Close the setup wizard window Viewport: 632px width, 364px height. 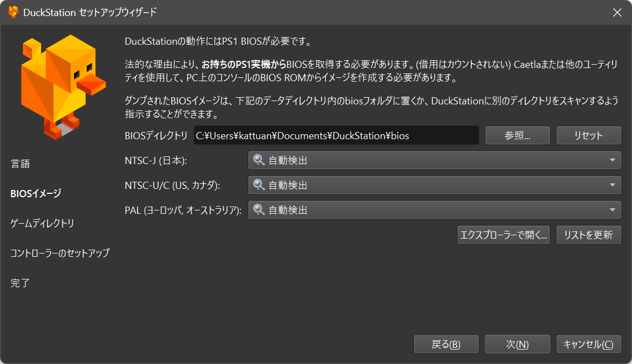tap(617, 13)
